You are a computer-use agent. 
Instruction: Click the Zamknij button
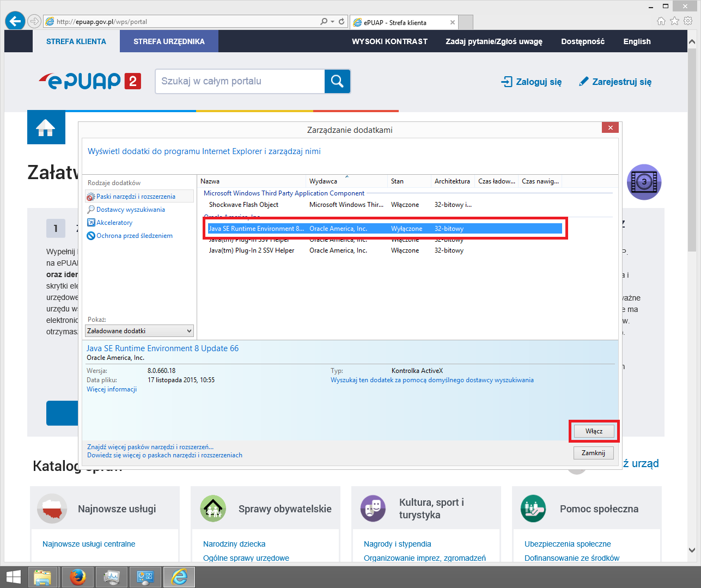[593, 453]
